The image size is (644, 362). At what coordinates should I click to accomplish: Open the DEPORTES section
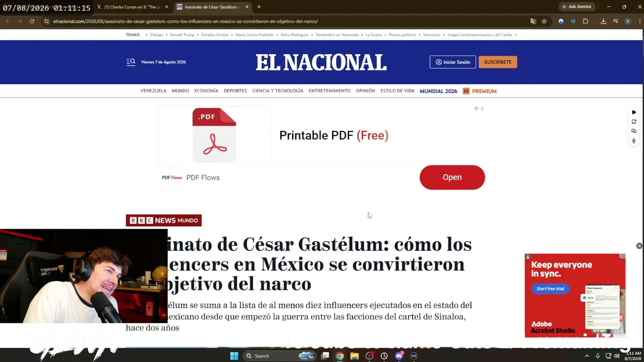coord(235,91)
